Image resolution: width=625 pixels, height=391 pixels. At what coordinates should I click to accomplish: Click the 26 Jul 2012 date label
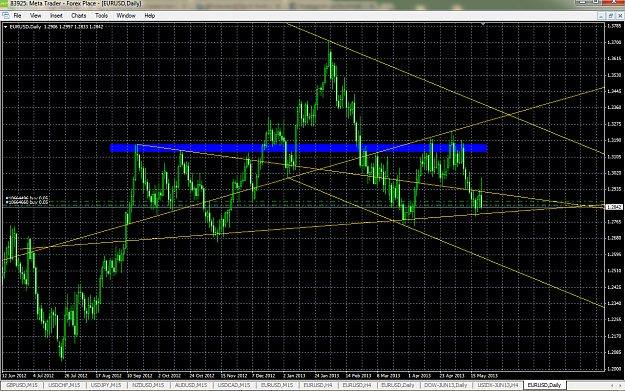pyautogui.click(x=76, y=375)
